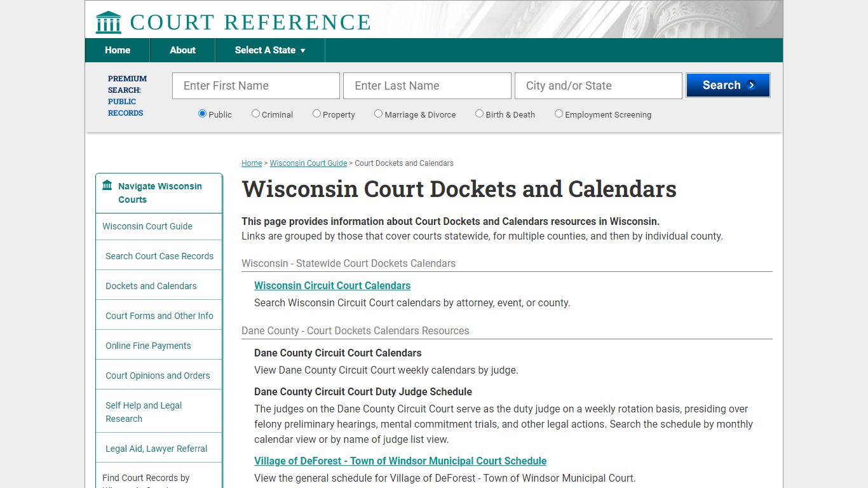Click Dane County Circuit Court Duty Judge Schedule
Screen dimensions: 868x488
coord(363,392)
